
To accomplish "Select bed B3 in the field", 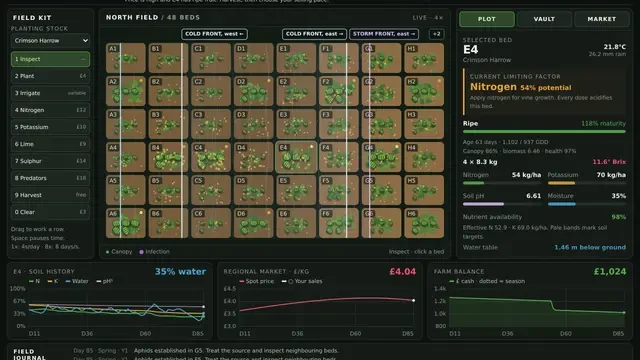I will coord(168,124).
